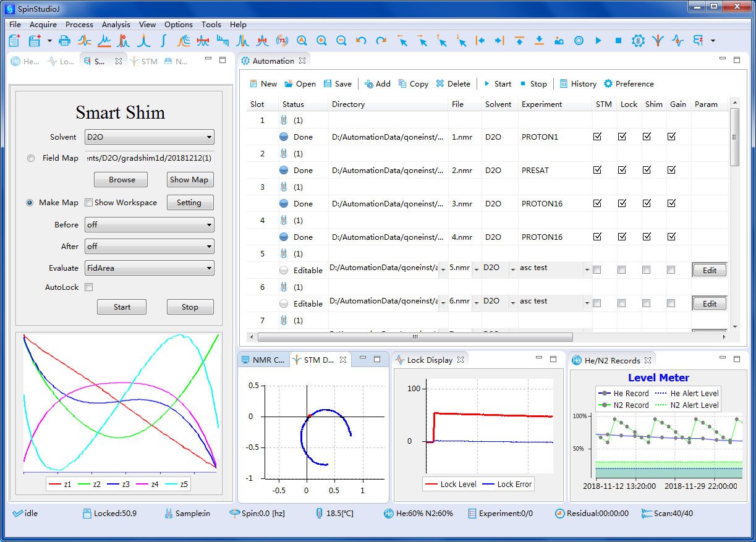This screenshot has width=756, height=542.
Task: Click the auto-scale magnifier 'A' icon
Action: [x=302, y=41]
